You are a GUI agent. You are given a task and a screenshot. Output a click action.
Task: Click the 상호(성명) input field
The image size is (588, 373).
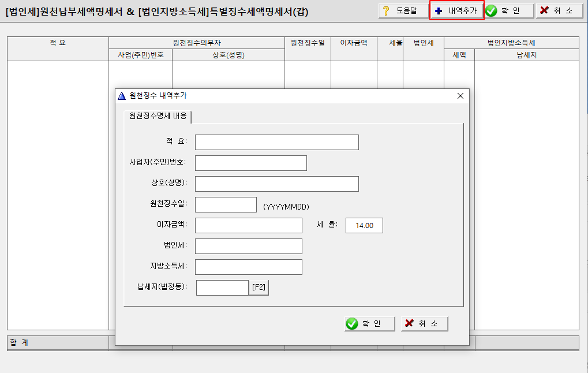[x=276, y=183]
